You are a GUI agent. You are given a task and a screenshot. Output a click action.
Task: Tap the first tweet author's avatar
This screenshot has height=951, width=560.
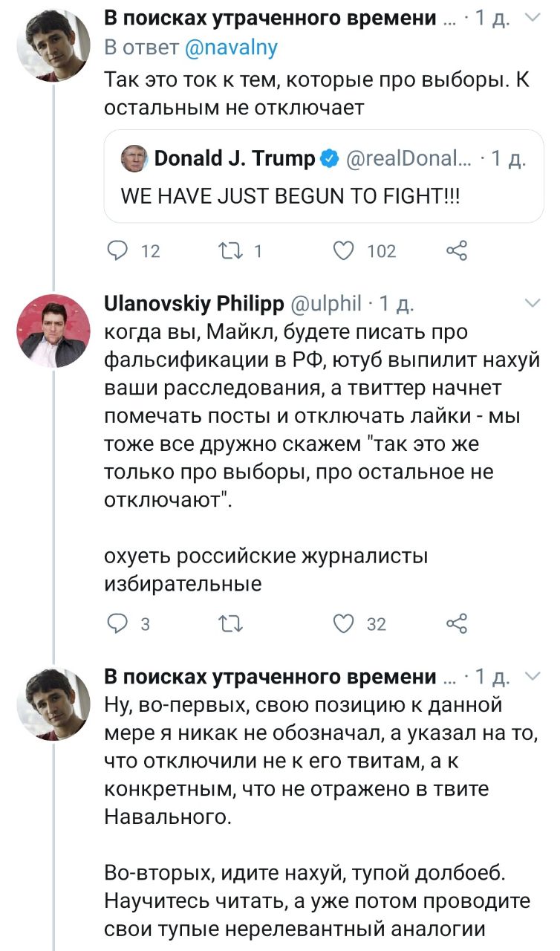pyautogui.click(x=53, y=45)
